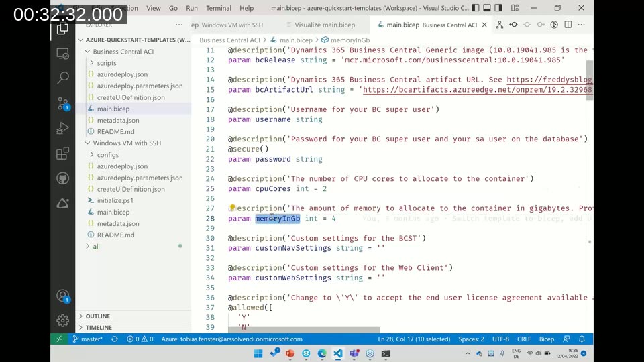Click lightbulb quick-fix icon on line 27
This screenshot has height=362, width=644.
232,208
